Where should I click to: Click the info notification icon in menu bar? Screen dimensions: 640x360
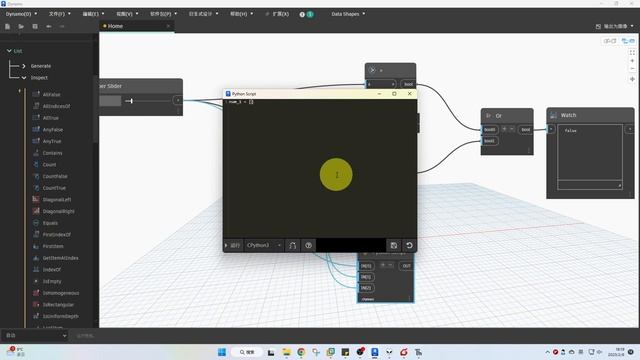click(x=302, y=14)
